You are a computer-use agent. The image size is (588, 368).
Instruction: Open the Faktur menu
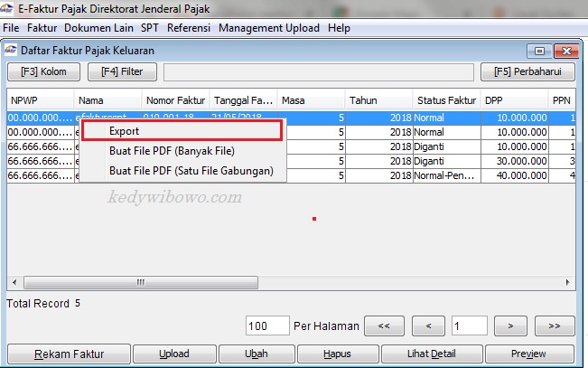point(42,28)
